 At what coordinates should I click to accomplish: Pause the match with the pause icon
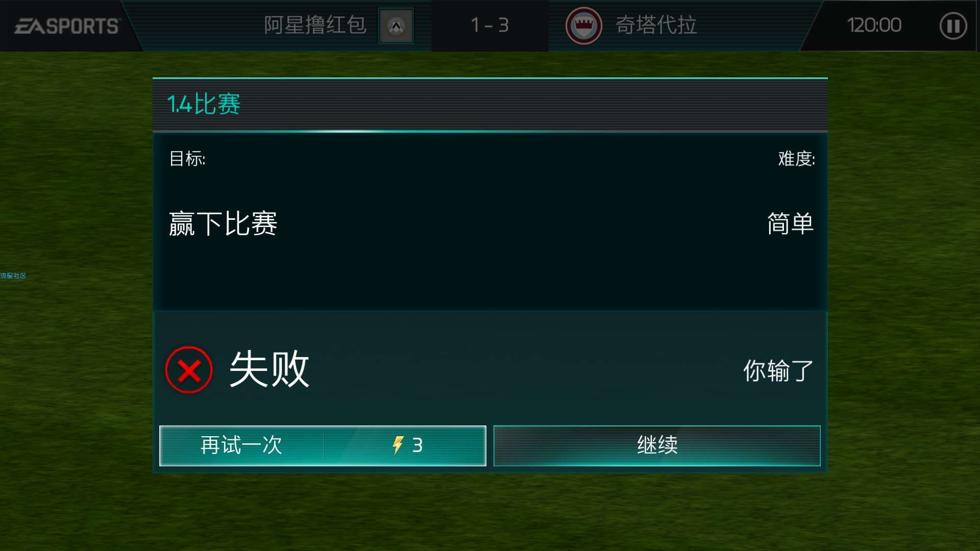[x=953, y=26]
